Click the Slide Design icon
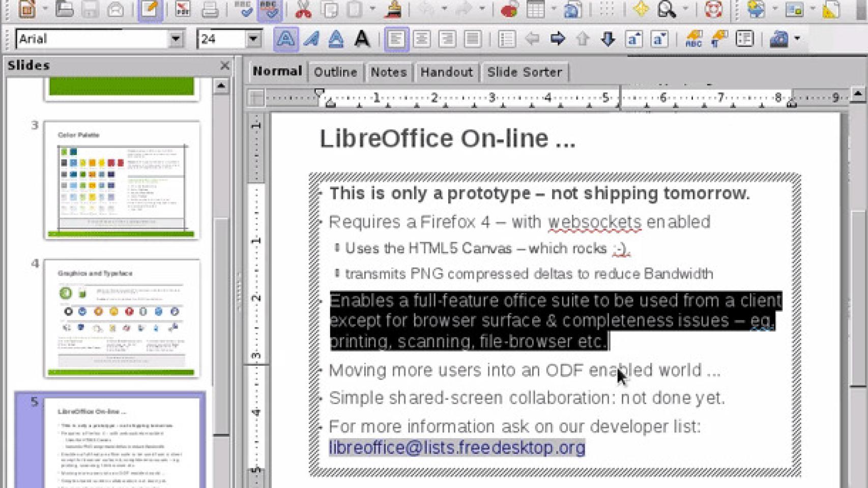This screenshot has height=488, width=868. [x=831, y=9]
